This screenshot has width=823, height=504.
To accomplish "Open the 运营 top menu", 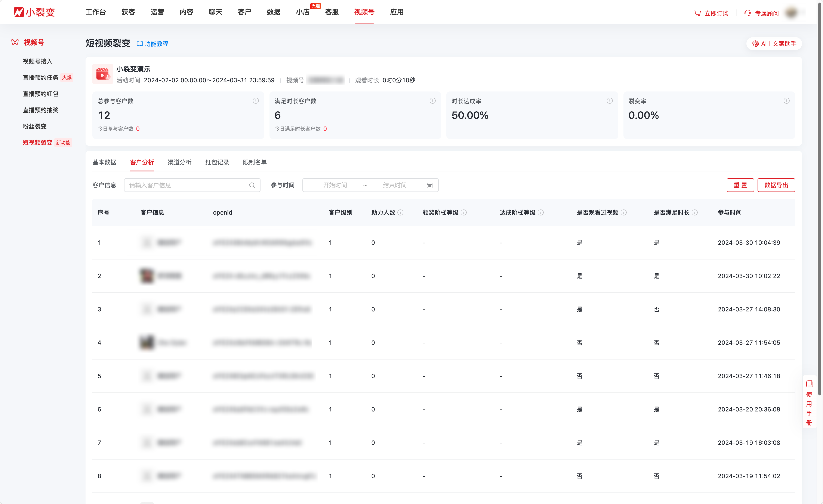I will point(157,12).
